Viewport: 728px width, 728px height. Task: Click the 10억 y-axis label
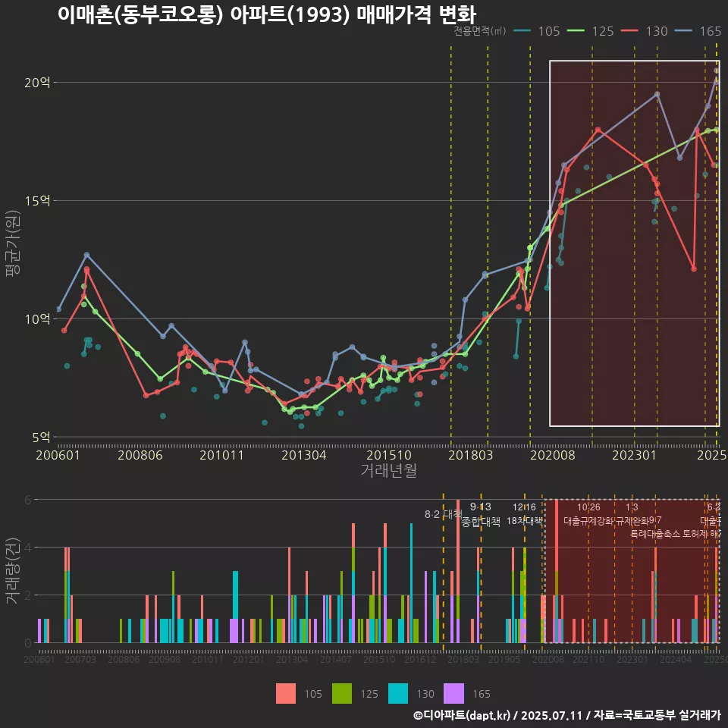point(37,319)
